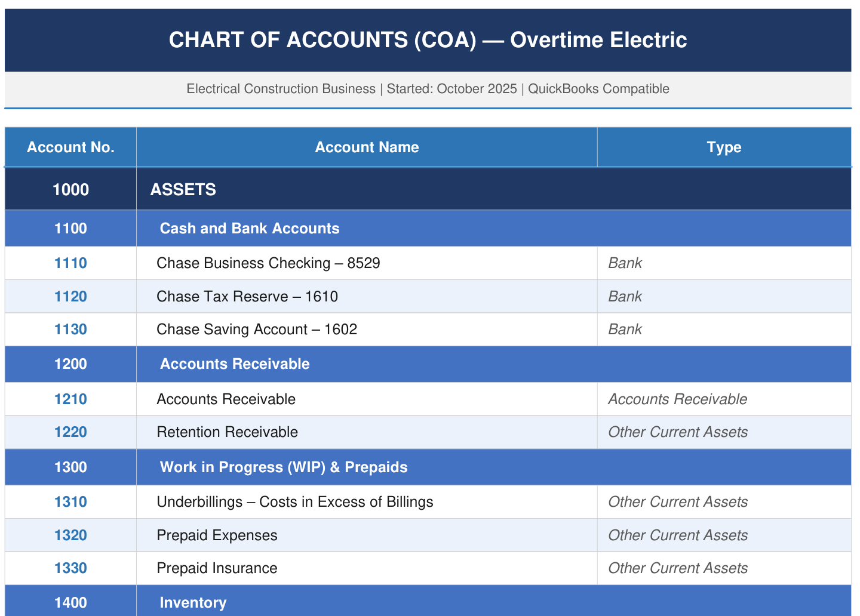Select the 'ASSETS' section heading
This screenshot has width=860, height=616.
(183, 190)
